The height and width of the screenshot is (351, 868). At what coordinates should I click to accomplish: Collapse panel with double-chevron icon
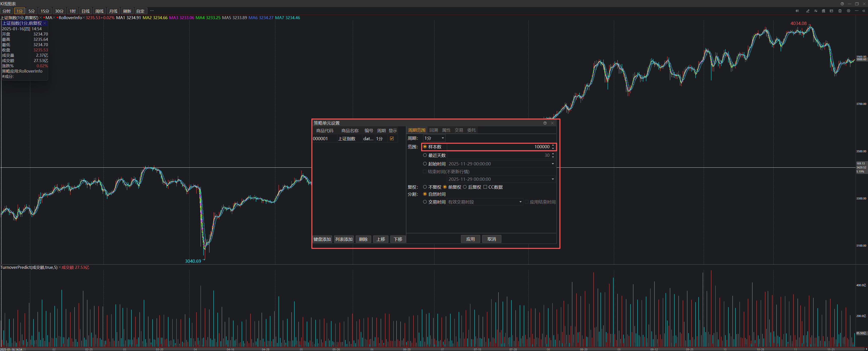pyautogui.click(x=864, y=11)
